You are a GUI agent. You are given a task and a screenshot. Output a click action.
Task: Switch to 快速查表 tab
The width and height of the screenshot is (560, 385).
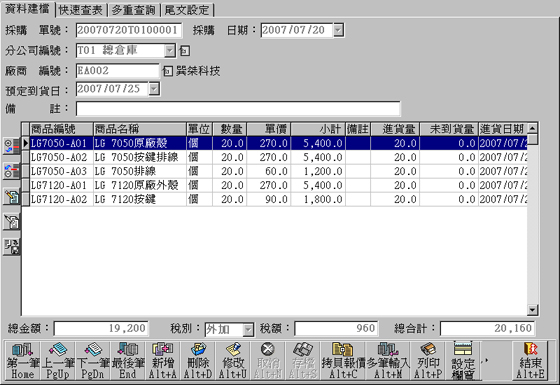point(81,10)
